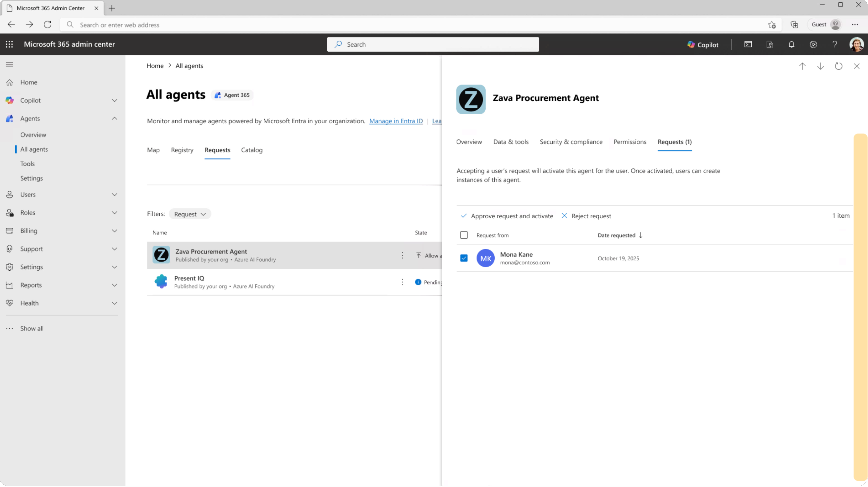This screenshot has width=868, height=487.
Task: Switch to the Map tab
Action: [153, 150]
